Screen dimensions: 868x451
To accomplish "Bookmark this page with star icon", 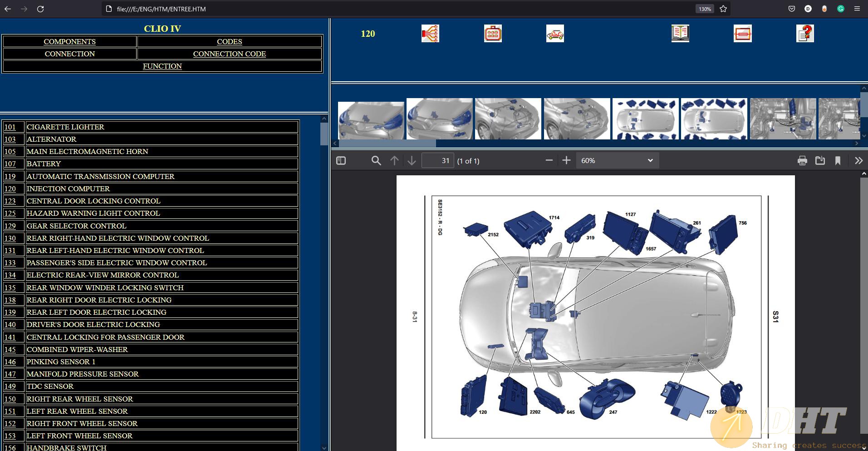I will pyautogui.click(x=723, y=9).
